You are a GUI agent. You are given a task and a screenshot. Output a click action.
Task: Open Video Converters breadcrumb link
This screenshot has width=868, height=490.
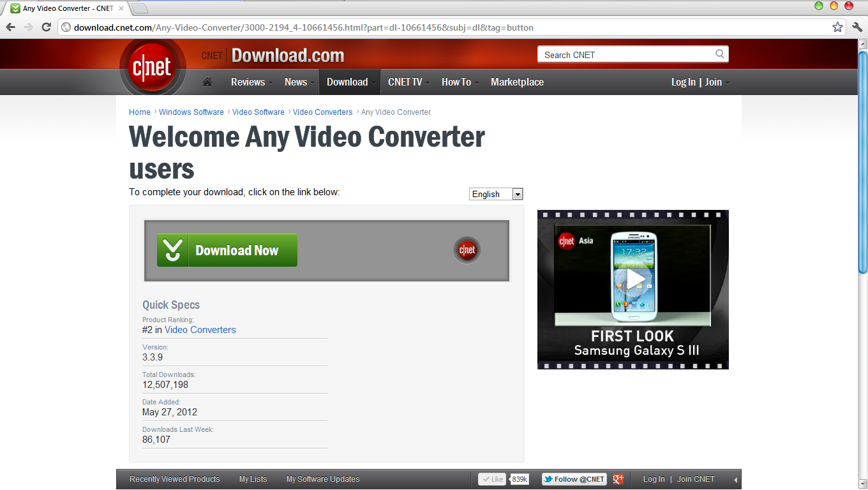tap(323, 112)
